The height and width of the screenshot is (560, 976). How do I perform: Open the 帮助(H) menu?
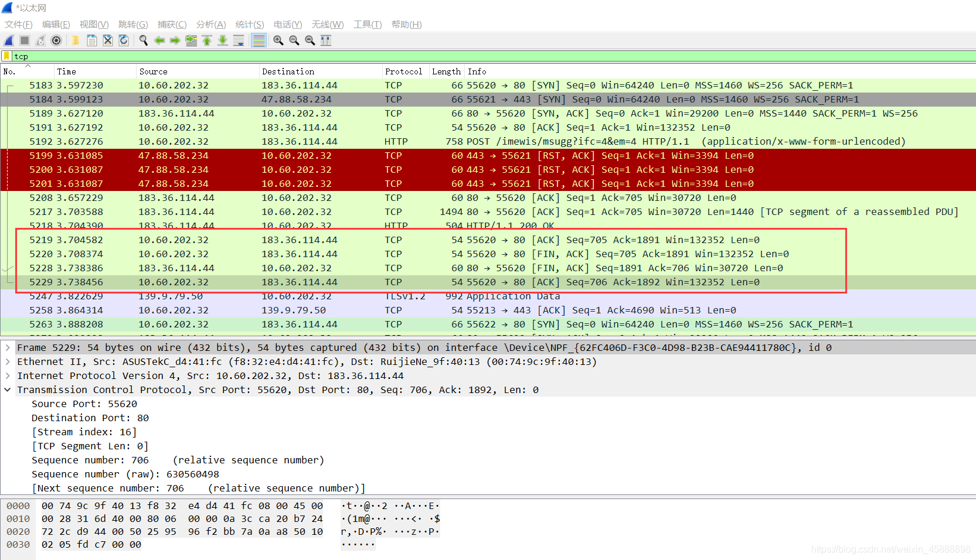[407, 25]
